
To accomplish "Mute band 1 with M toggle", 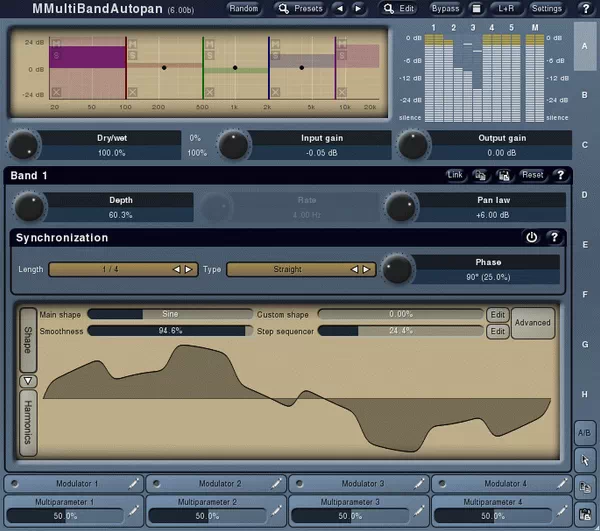I will tap(56, 43).
